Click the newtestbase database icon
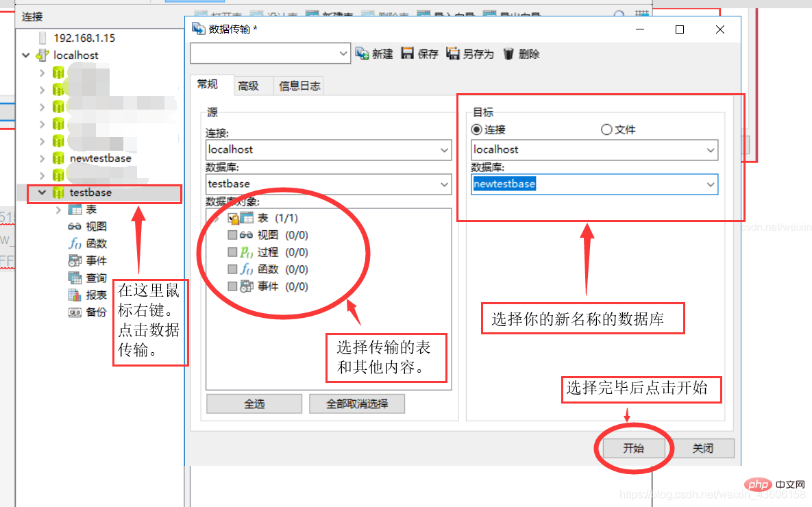The image size is (812, 507). pos(58,158)
